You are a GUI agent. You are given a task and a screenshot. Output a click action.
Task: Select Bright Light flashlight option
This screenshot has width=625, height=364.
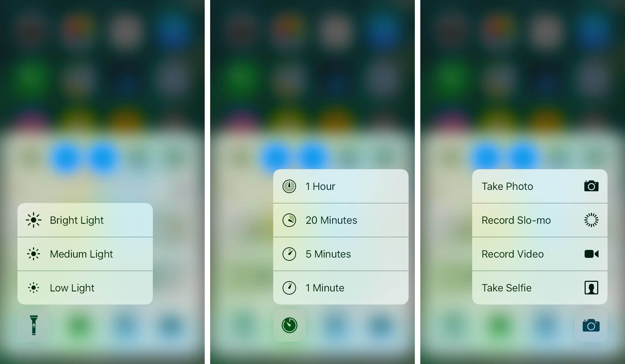pos(85,221)
